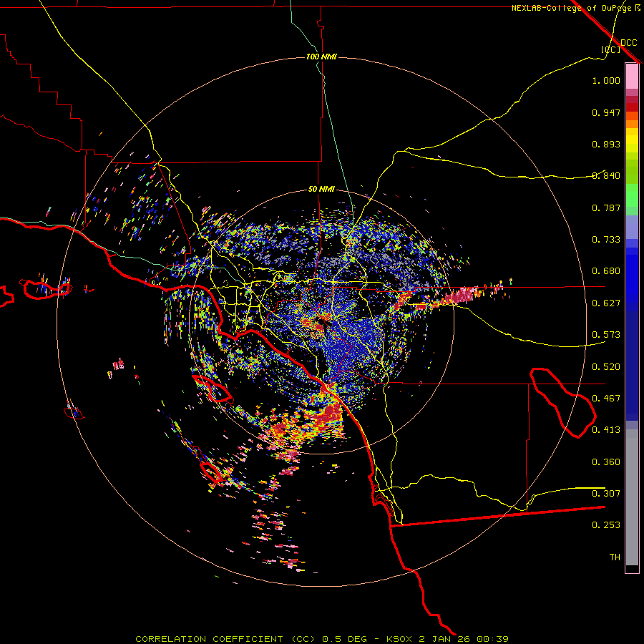Screen dimensions: 644x644
Task: Click the 0.307 legend value
Action: point(606,494)
